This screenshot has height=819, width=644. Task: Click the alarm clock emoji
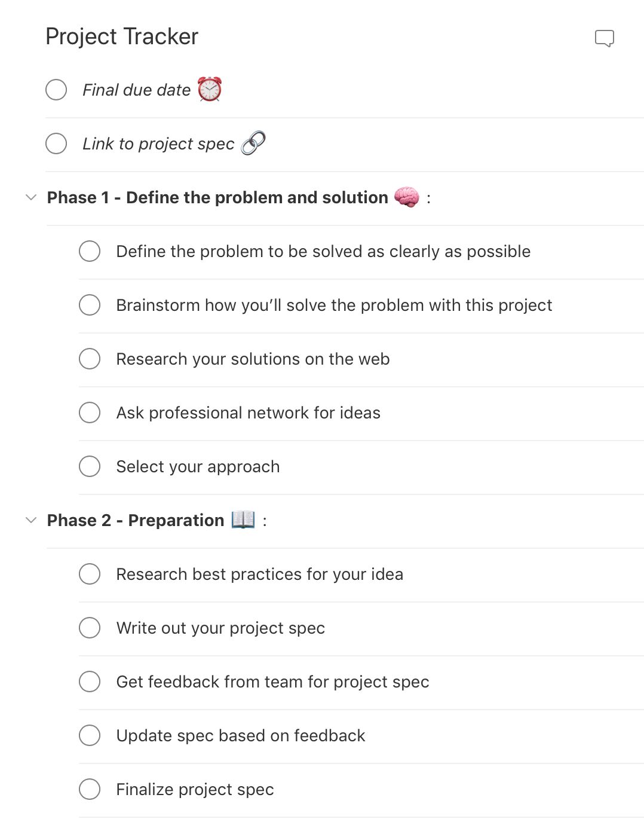[x=210, y=89]
